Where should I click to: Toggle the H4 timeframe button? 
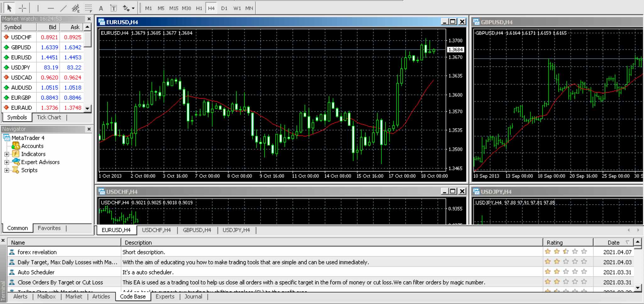(x=211, y=8)
